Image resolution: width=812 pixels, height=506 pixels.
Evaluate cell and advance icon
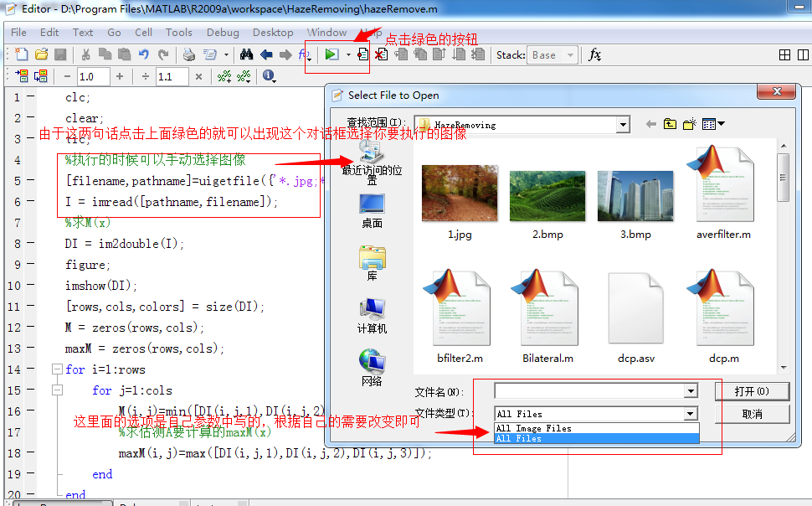coord(41,76)
